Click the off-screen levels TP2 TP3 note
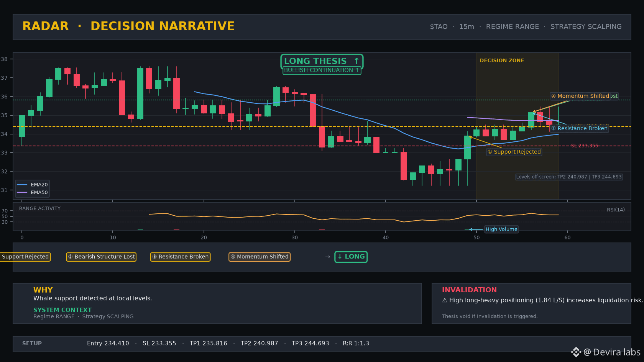The width and height of the screenshot is (644, 362). [x=569, y=177]
